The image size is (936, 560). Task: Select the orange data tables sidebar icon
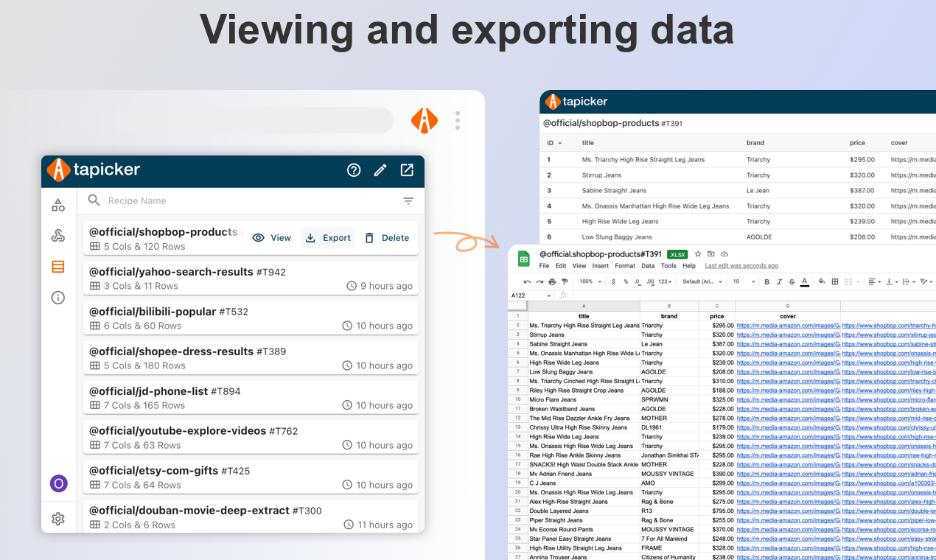(x=58, y=267)
